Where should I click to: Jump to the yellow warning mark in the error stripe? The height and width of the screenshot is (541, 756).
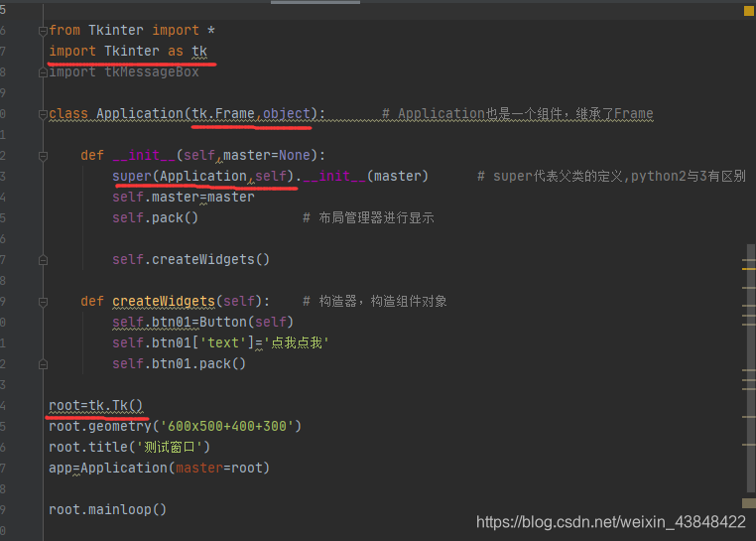(x=749, y=269)
